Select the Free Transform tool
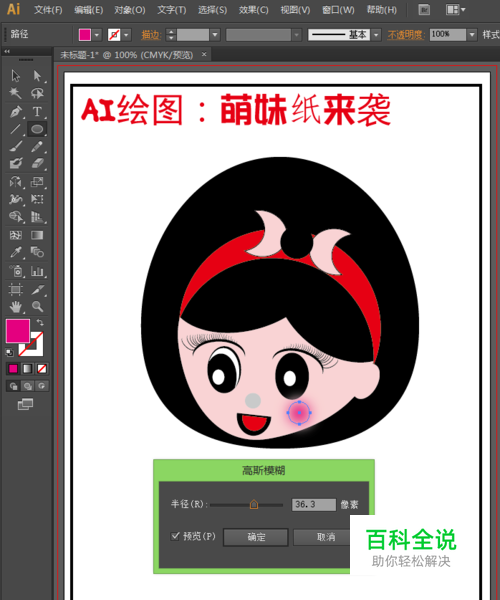 point(37,199)
